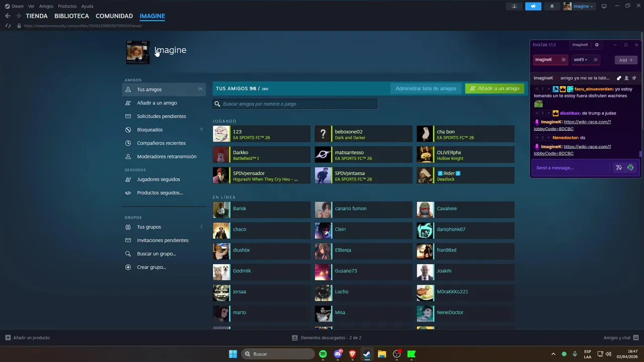Open friend beboxone02's card
This screenshot has height=362, width=644.
363,134
